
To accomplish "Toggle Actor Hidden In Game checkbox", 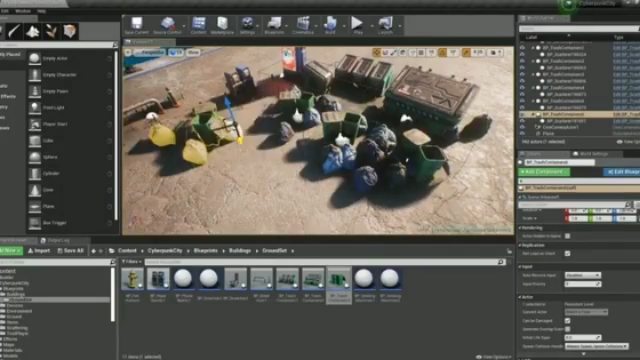I will pyautogui.click(x=567, y=236).
